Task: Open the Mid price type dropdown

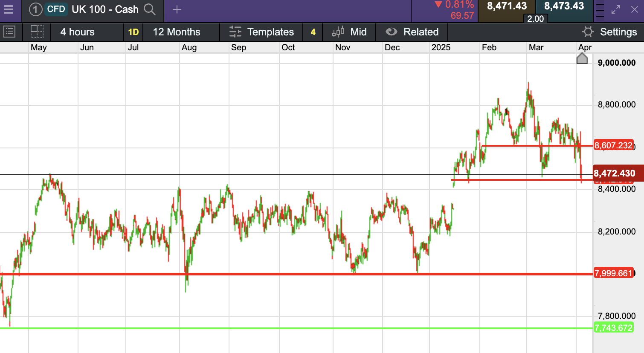Action: 350,32
